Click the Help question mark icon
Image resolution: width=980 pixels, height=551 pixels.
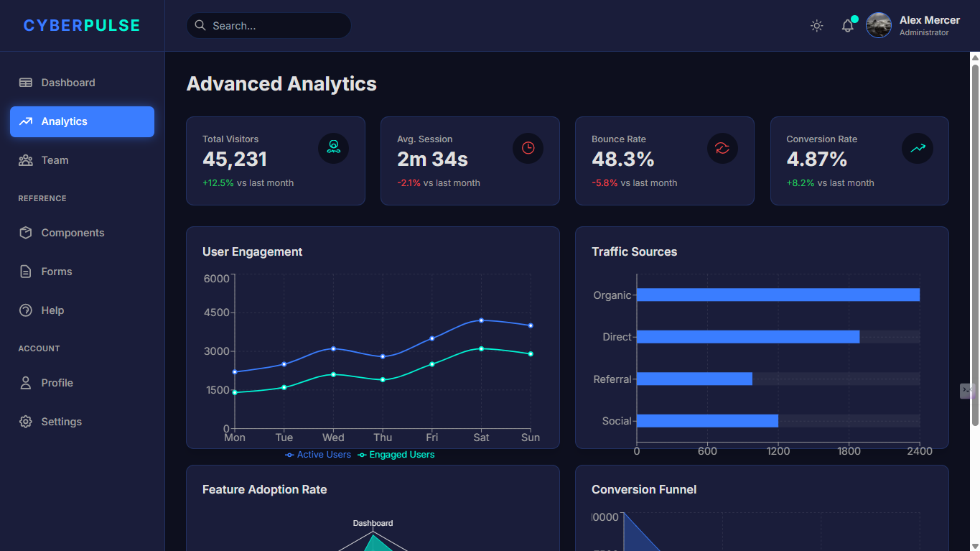26,310
